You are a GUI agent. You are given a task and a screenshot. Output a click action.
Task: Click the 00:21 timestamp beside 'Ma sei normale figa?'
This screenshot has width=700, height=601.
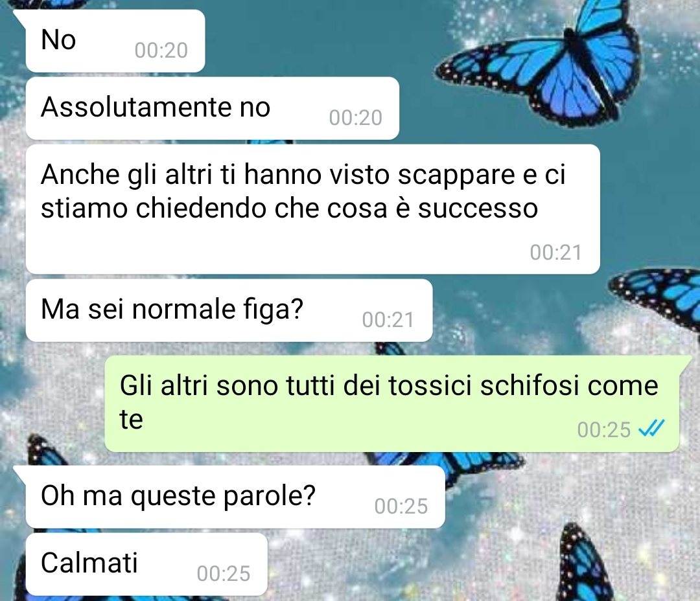tap(388, 320)
